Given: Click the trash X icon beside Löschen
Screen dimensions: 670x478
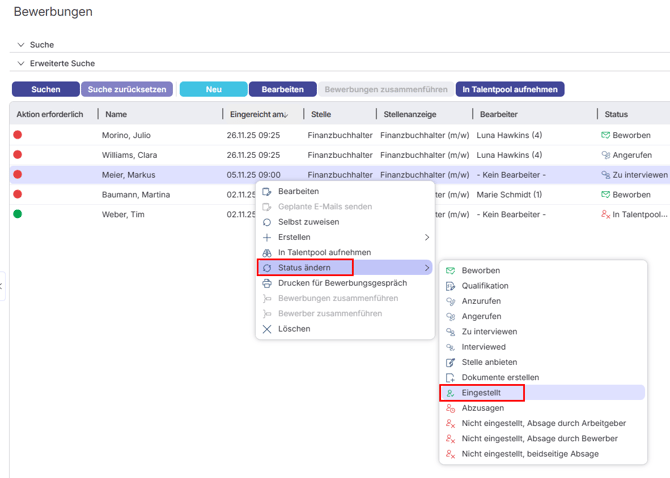Looking at the screenshot, I should pos(267,329).
